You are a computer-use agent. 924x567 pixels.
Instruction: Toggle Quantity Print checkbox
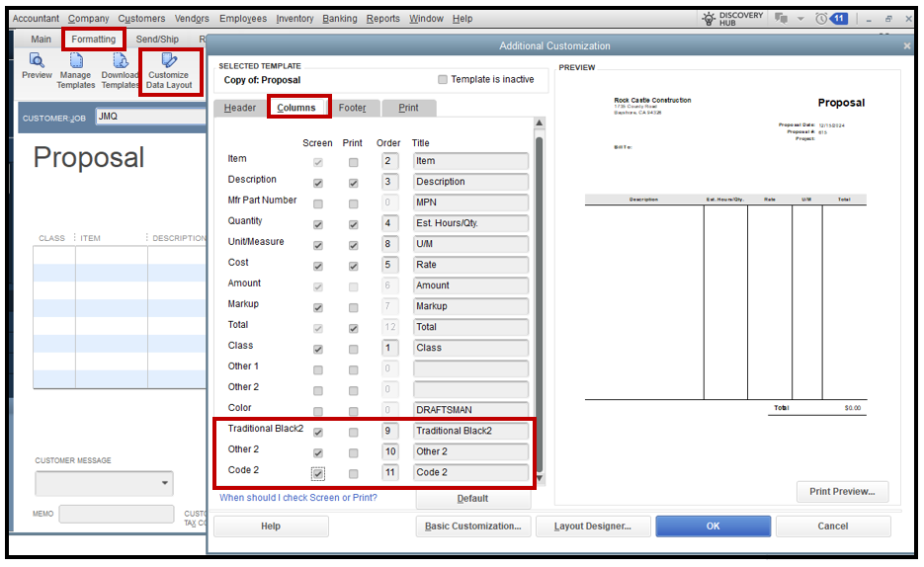pyautogui.click(x=354, y=224)
